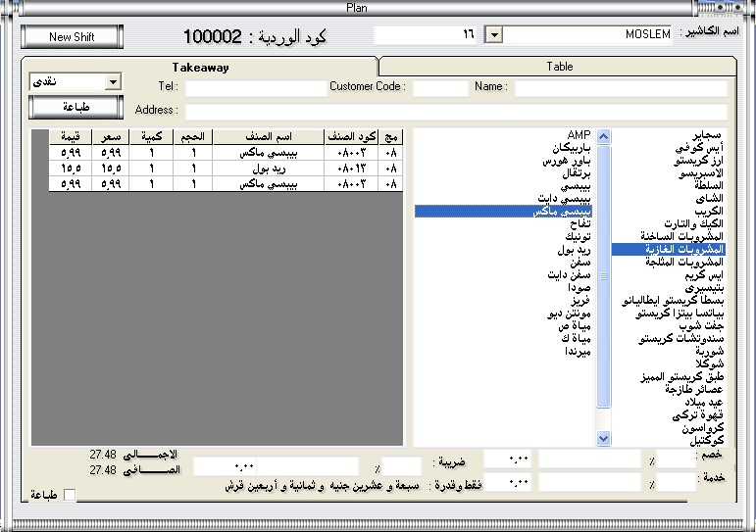Select the Takeaway tab

coord(201,67)
